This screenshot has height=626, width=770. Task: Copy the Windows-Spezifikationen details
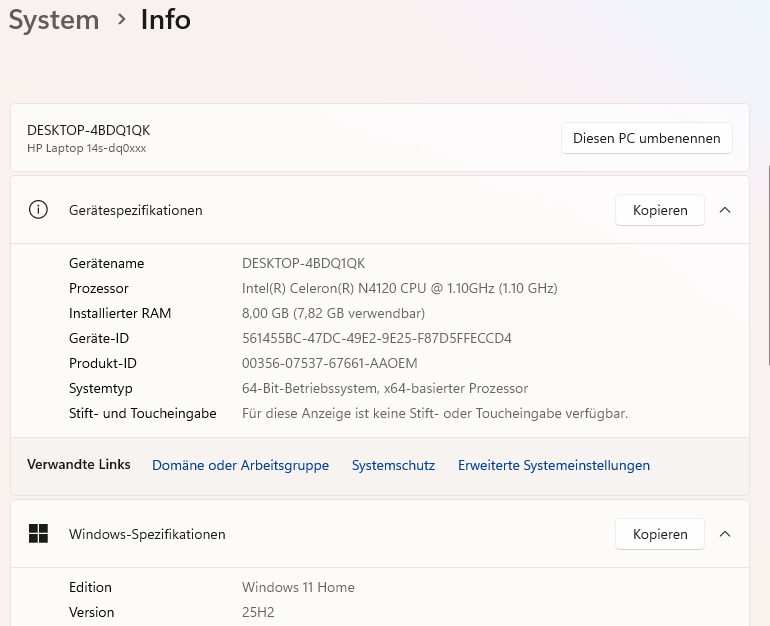pyautogui.click(x=660, y=534)
